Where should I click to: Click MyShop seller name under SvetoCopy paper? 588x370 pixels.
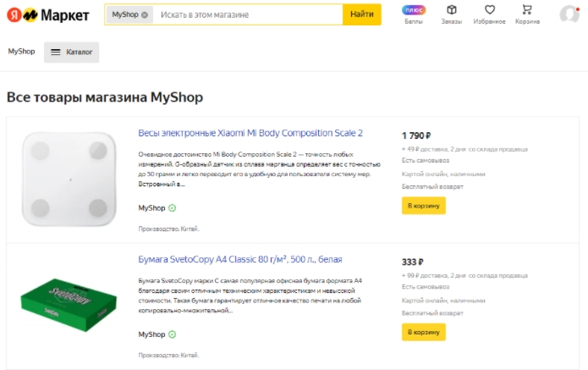pos(151,334)
